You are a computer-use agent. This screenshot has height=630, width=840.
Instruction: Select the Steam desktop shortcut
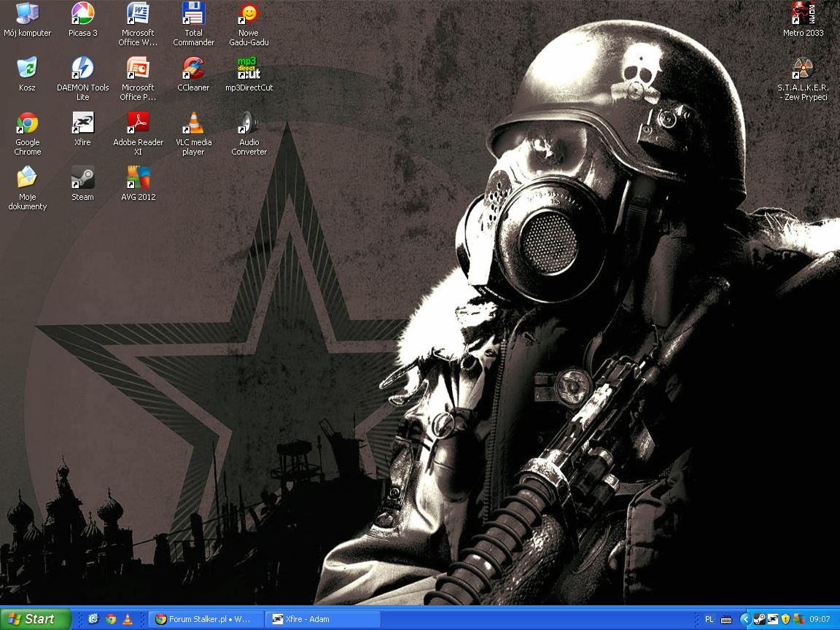click(82, 184)
